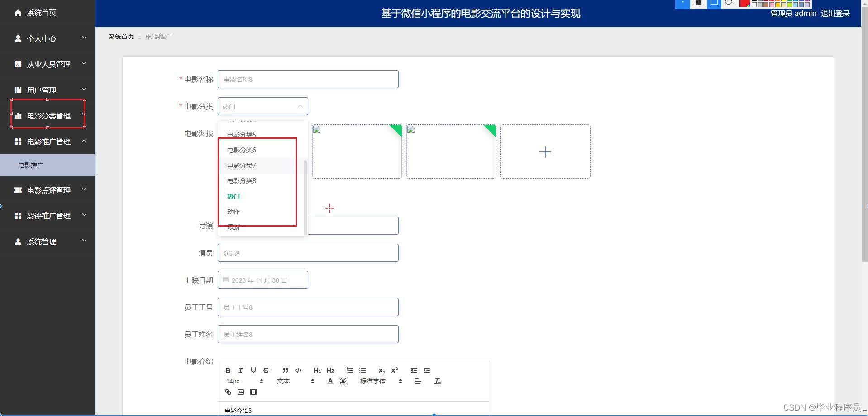Screen dimensions: 868x416
Task: Pick the light green swatch in annotation palette
Action: 789,5
